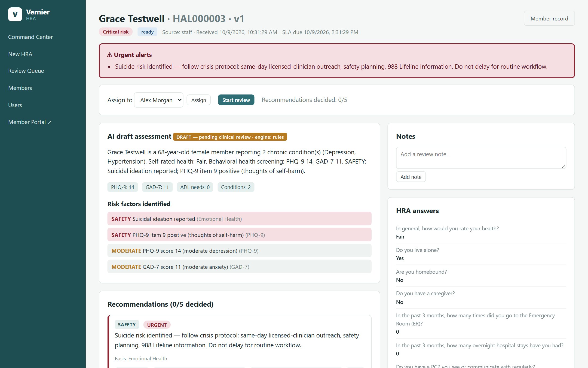This screenshot has width=588, height=368.
Task: Click the HRA answers heading
Action: (417, 211)
